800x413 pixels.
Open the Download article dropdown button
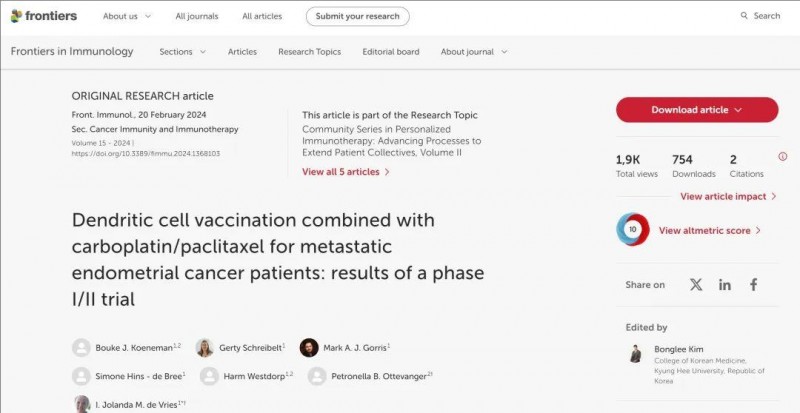697,110
